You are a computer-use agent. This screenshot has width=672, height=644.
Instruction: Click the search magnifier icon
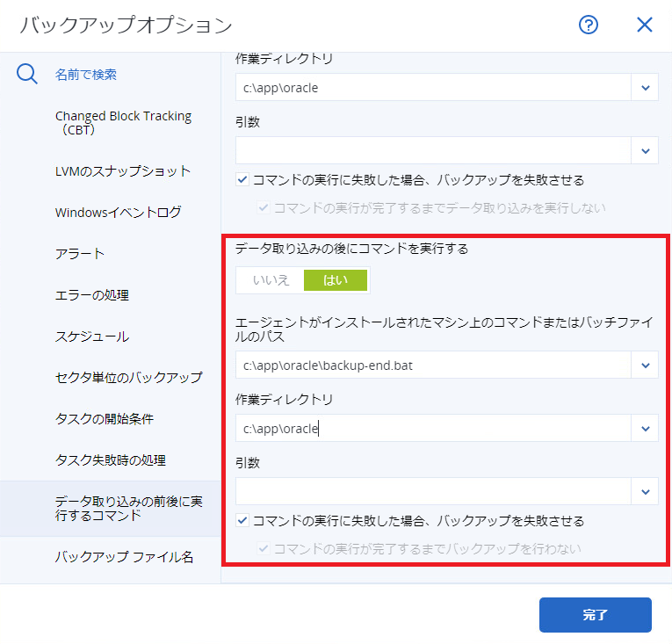[x=27, y=74]
